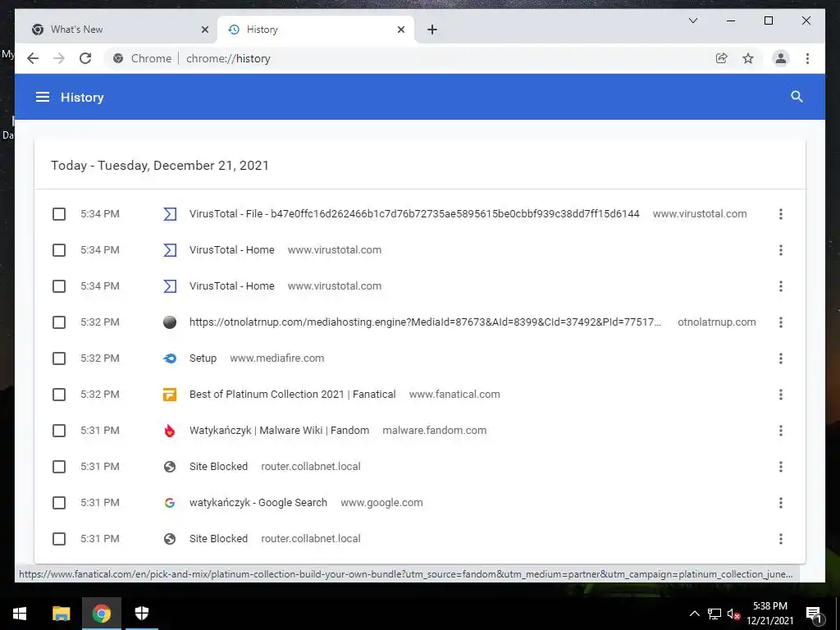Tick the Fanatical Platinum Collection checkbox
The height and width of the screenshot is (630, 840).
(x=59, y=395)
